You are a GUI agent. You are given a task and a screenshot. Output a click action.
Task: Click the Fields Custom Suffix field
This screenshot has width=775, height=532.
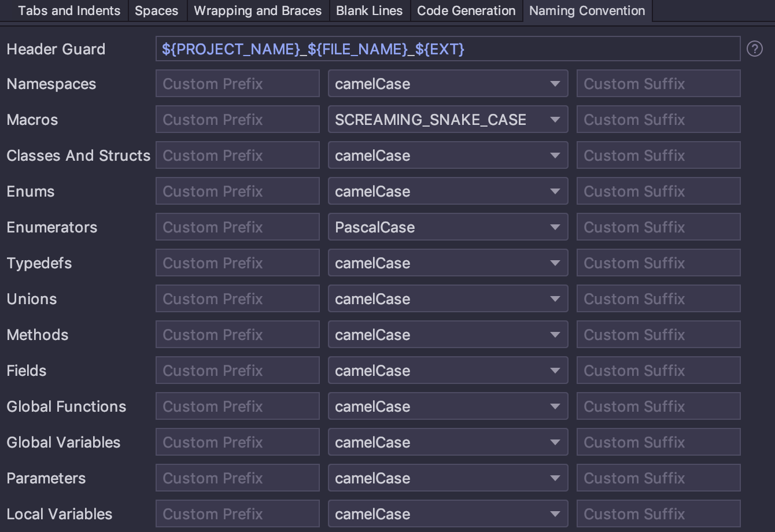pos(658,370)
